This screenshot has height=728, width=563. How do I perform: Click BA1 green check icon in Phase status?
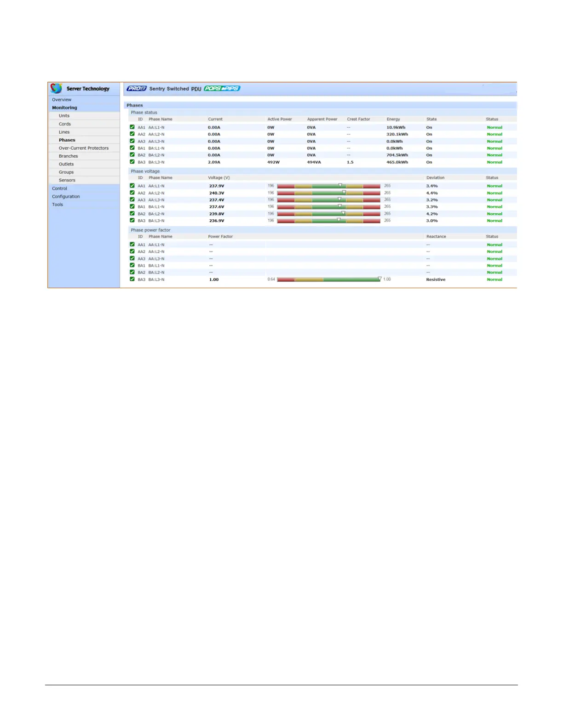132,148
